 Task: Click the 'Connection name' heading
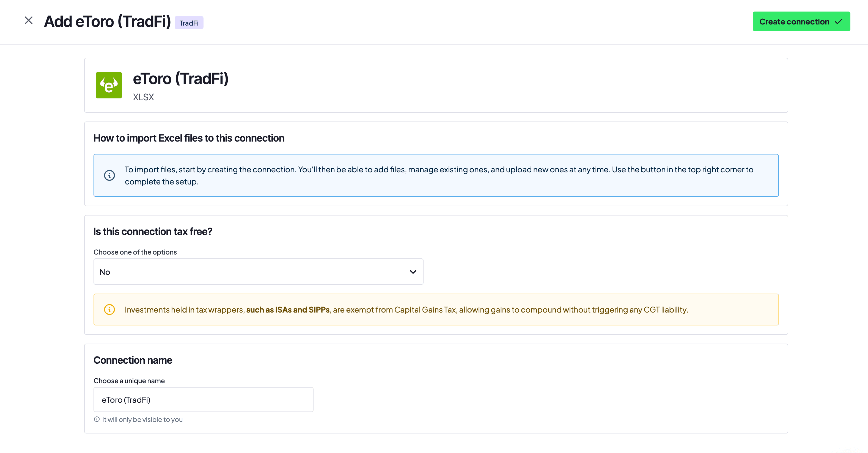click(x=133, y=360)
